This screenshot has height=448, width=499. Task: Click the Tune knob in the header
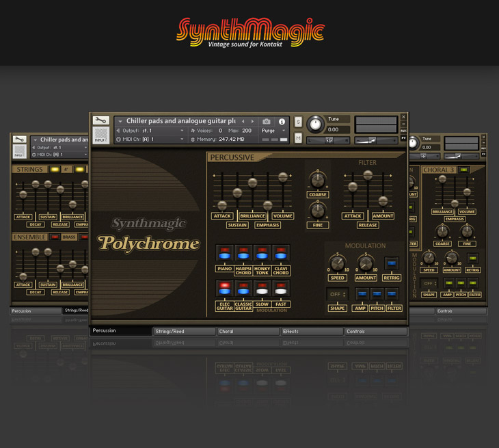coord(315,124)
